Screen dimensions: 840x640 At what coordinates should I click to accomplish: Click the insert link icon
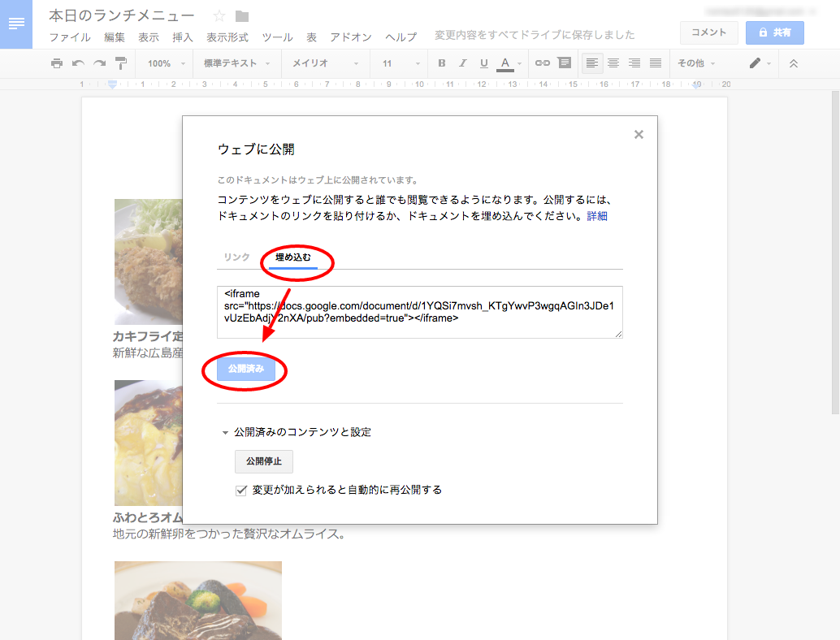coord(543,63)
